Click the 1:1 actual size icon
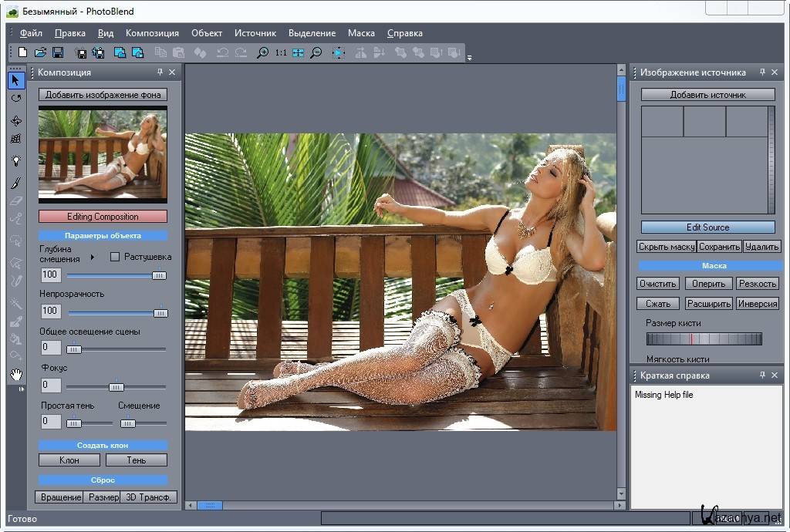The width and height of the screenshot is (790, 532). tap(281, 52)
